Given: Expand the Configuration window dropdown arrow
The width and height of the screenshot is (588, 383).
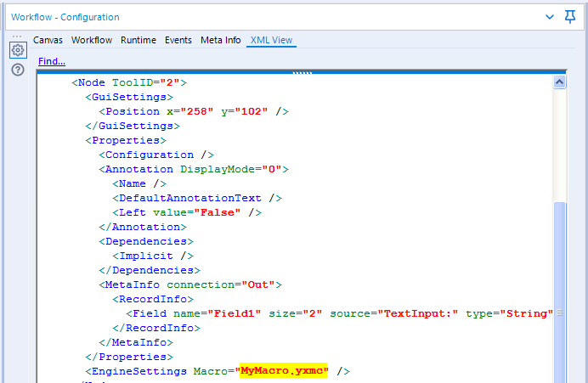Looking at the screenshot, I should [x=550, y=17].
